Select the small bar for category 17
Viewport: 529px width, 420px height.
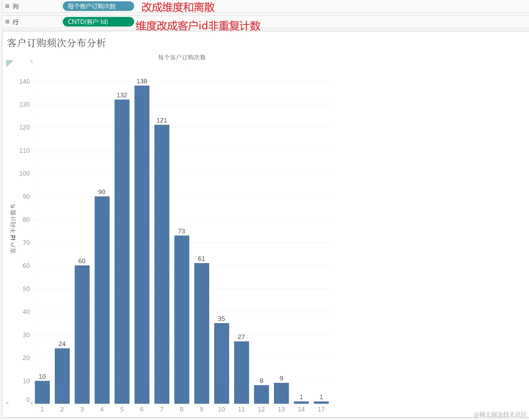[321, 402]
